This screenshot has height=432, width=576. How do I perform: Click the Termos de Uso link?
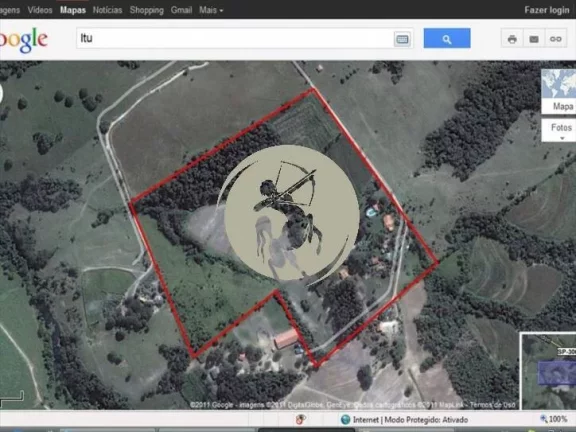tap(492, 405)
